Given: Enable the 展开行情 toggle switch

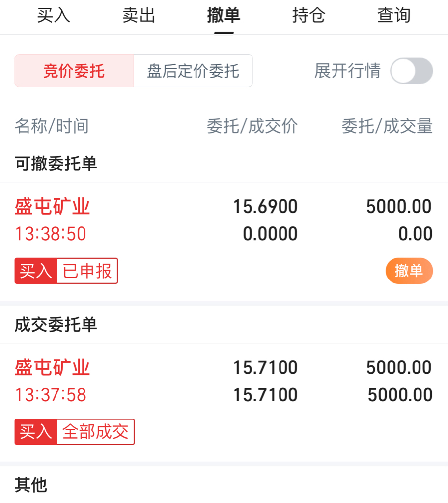Looking at the screenshot, I should click(x=411, y=71).
